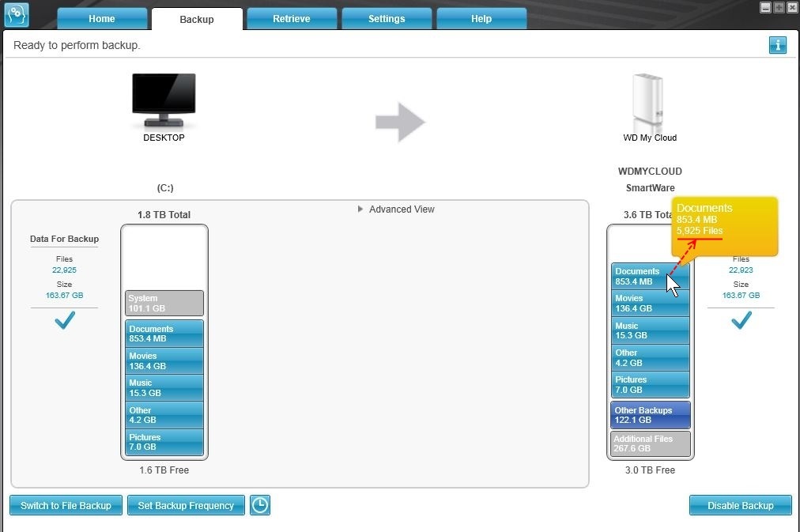This screenshot has height=532, width=800.
Task: Click the 1.6 TB Free label
Action: point(164,470)
